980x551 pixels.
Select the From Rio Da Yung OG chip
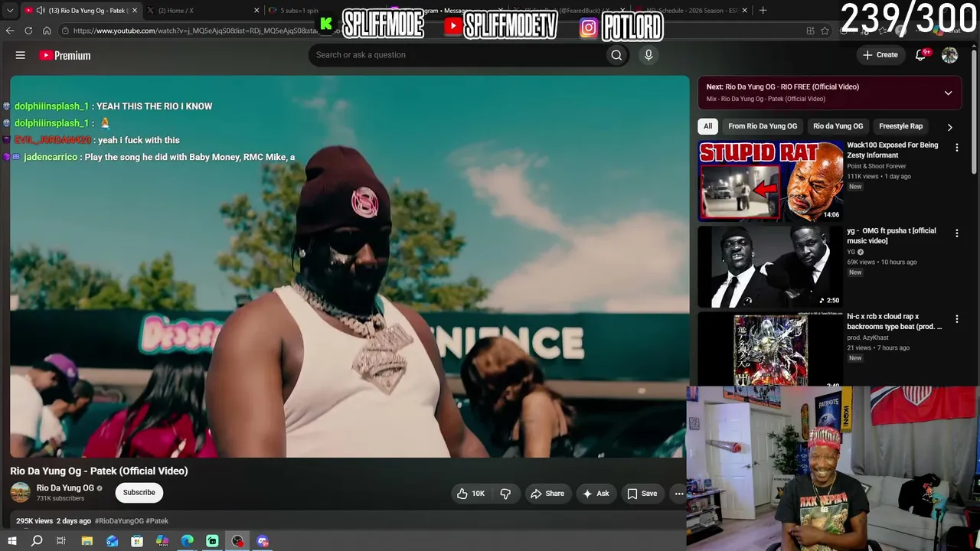click(763, 126)
